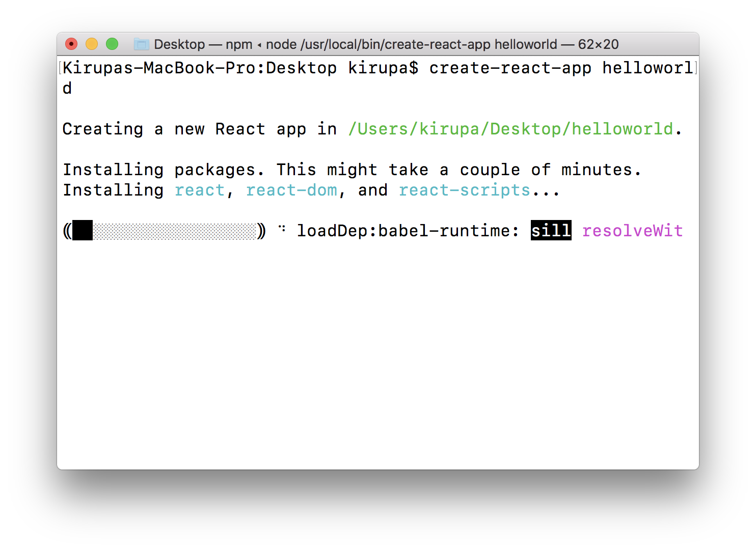Click the magenta 'resolveWit' text
This screenshot has width=756, height=551.
633,231
